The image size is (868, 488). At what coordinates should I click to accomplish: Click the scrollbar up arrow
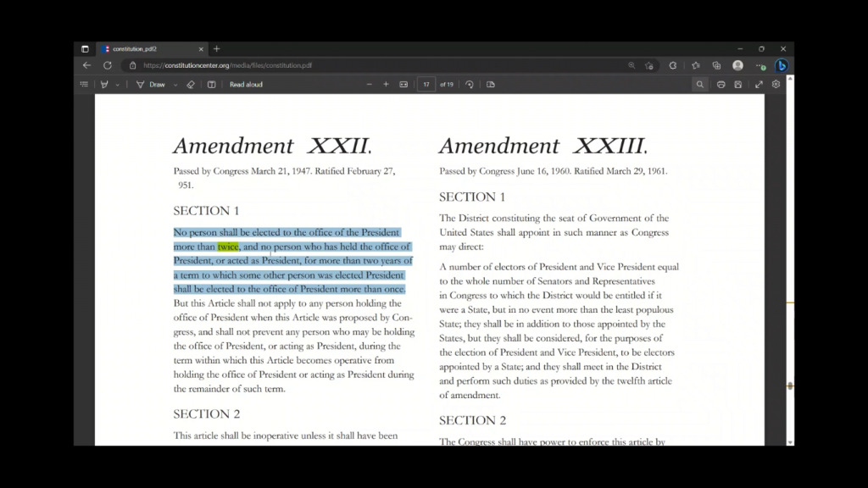[790, 79]
